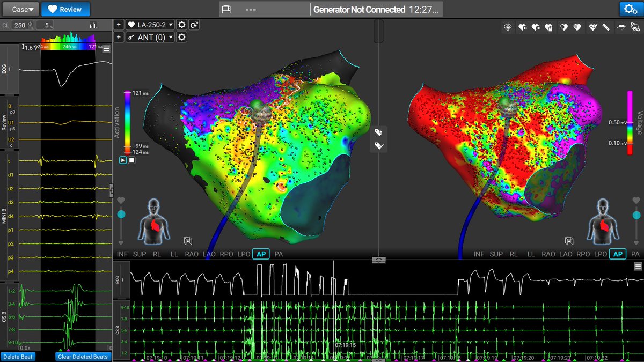This screenshot has height=362, width=644.
Task: Select RAO view on left map
Action: tap(191, 254)
